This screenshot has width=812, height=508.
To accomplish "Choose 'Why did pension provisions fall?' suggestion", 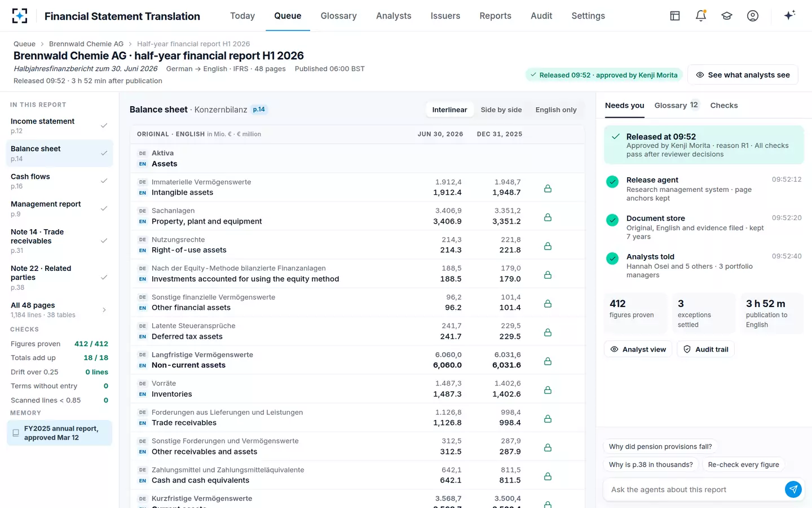I will point(660,446).
